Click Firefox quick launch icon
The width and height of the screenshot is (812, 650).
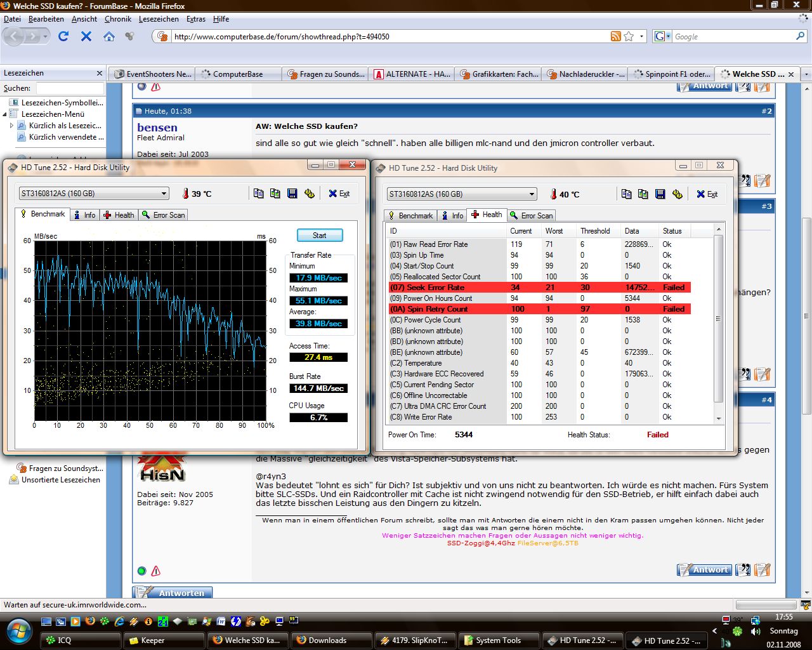tap(90, 621)
